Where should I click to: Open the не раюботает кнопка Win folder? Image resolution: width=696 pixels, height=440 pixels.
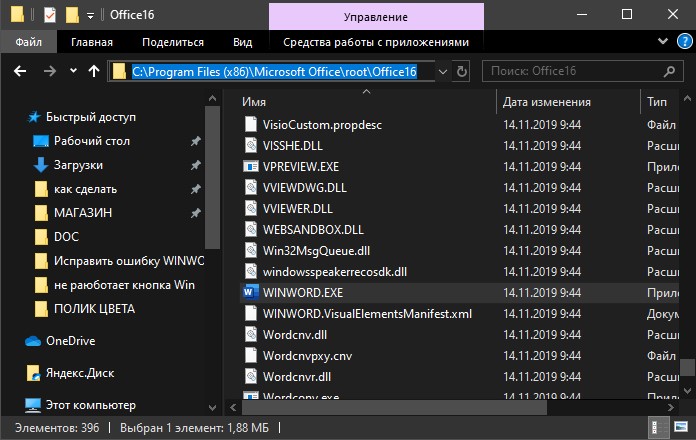click(124, 285)
